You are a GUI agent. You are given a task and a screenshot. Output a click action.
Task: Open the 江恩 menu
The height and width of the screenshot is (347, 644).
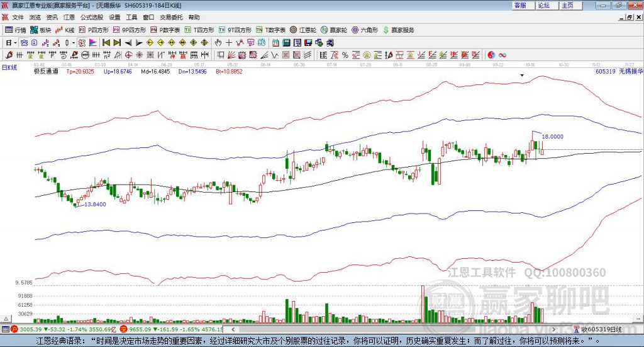69,17
